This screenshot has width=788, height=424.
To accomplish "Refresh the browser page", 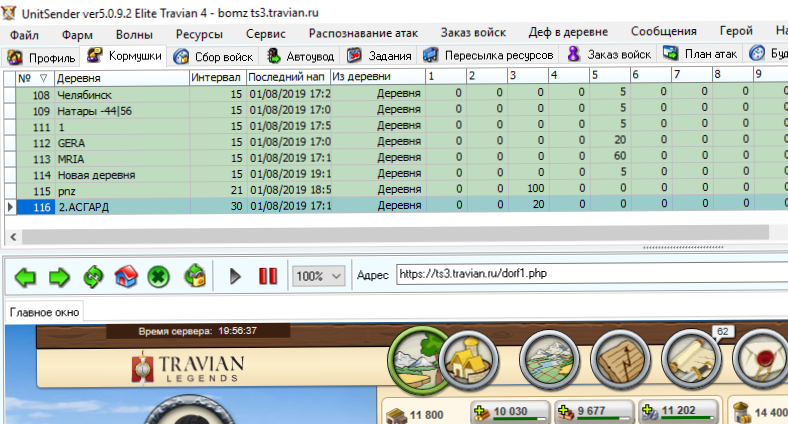I will tap(93, 277).
